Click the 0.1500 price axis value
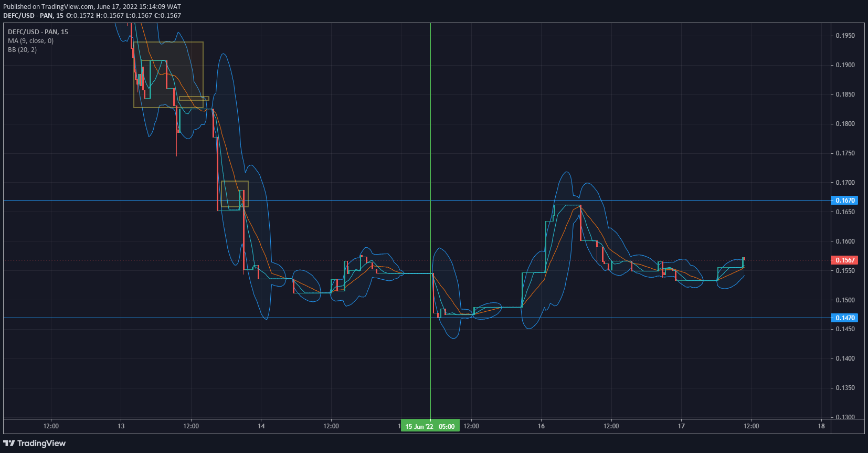868x453 pixels. coord(845,300)
